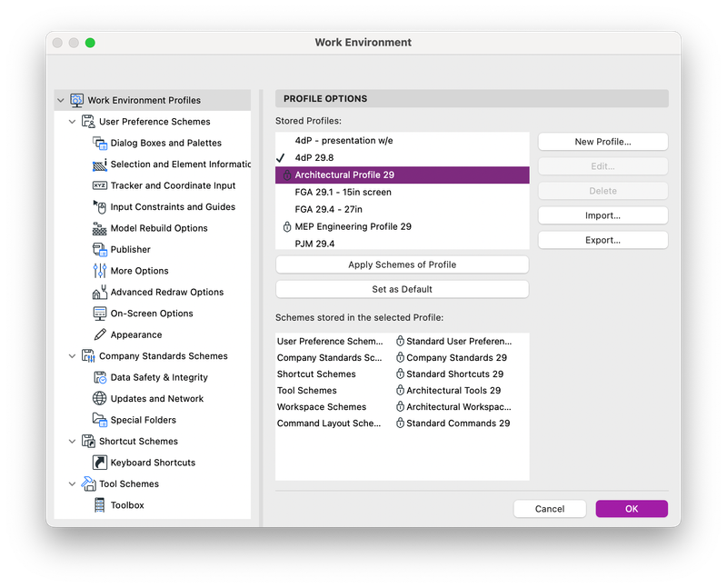The width and height of the screenshot is (727, 588).
Task: Click the Special Folders icon
Action: tap(100, 420)
